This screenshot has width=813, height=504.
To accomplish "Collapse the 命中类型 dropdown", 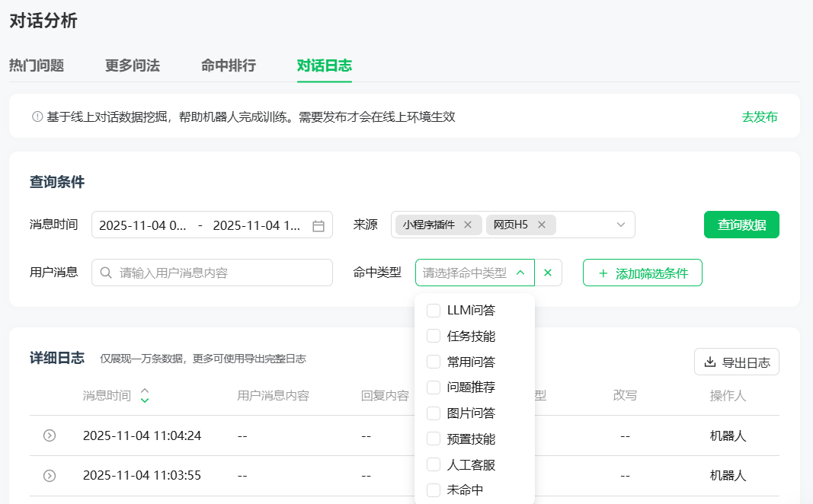I will (x=520, y=273).
